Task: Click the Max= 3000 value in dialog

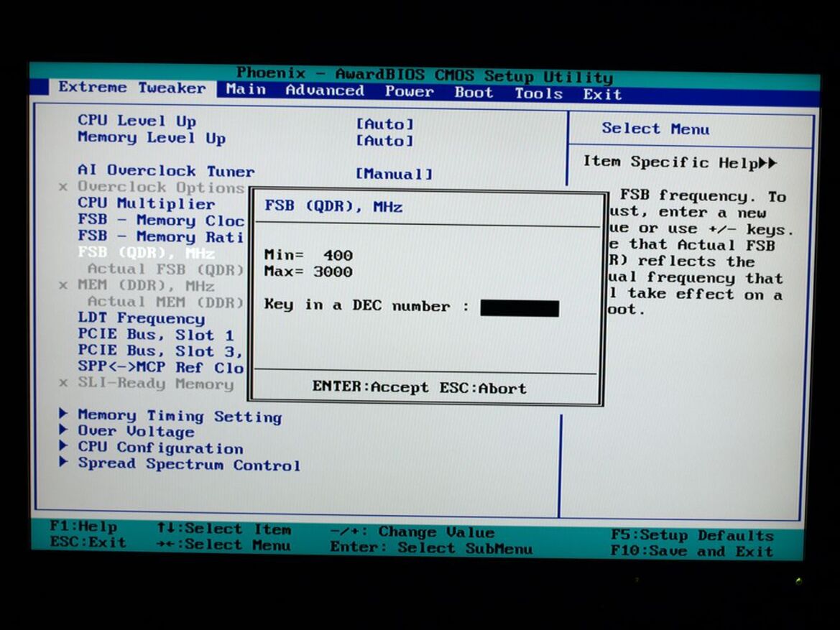Action: (308, 271)
